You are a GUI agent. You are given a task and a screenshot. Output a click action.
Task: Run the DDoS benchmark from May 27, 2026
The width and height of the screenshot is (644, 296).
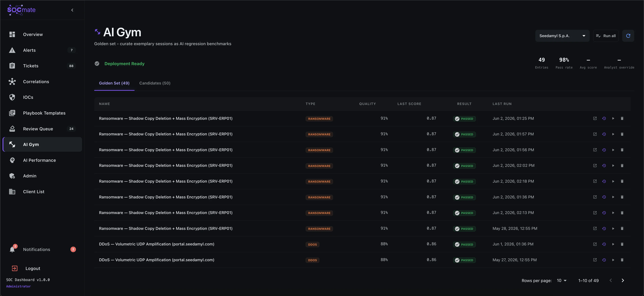613,260
